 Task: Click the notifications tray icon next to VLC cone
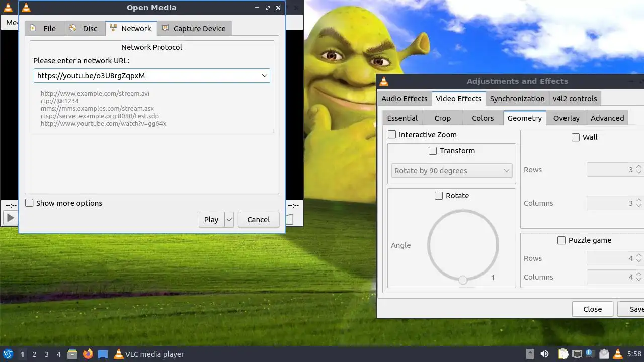pos(604,354)
